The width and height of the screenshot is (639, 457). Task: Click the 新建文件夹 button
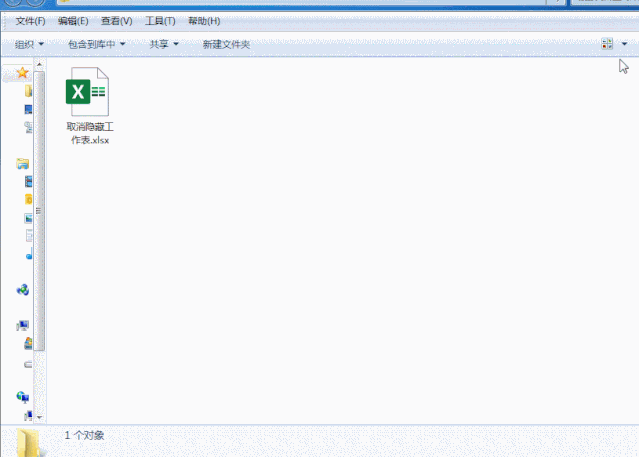[x=226, y=44]
